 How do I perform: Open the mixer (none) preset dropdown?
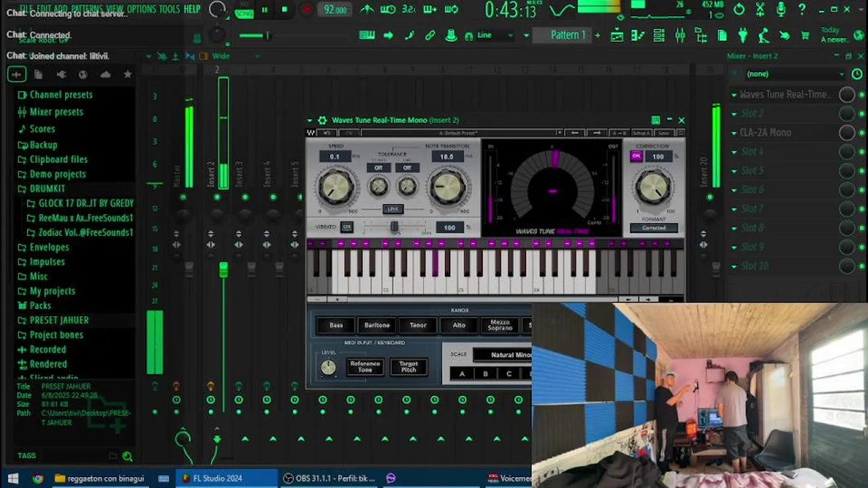[x=795, y=74]
